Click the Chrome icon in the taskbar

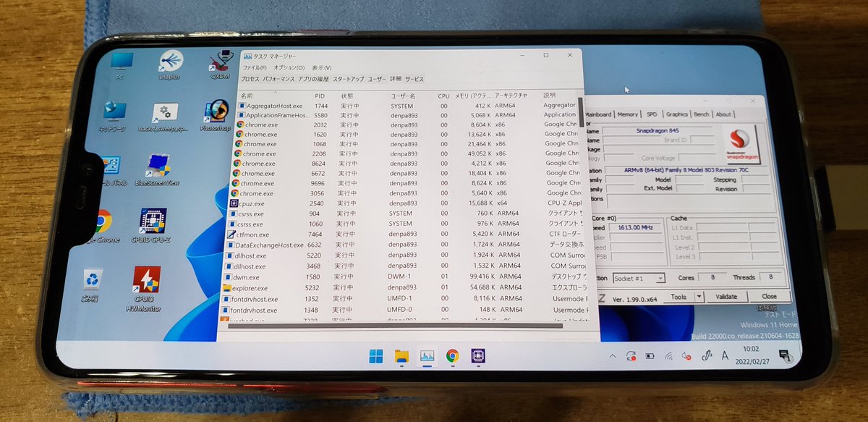[x=452, y=355]
